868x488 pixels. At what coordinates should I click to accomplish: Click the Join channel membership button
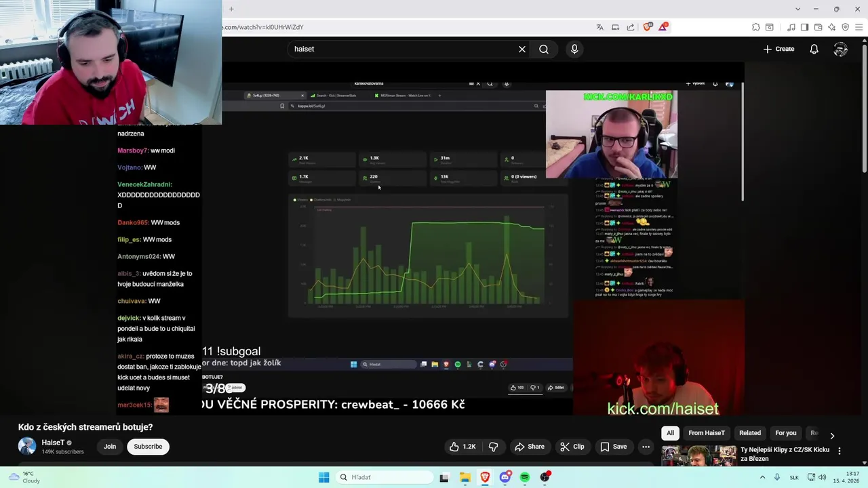(110, 447)
